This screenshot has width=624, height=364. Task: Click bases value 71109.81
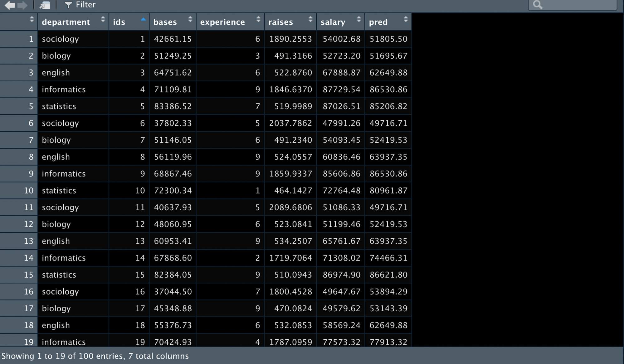[x=173, y=89]
